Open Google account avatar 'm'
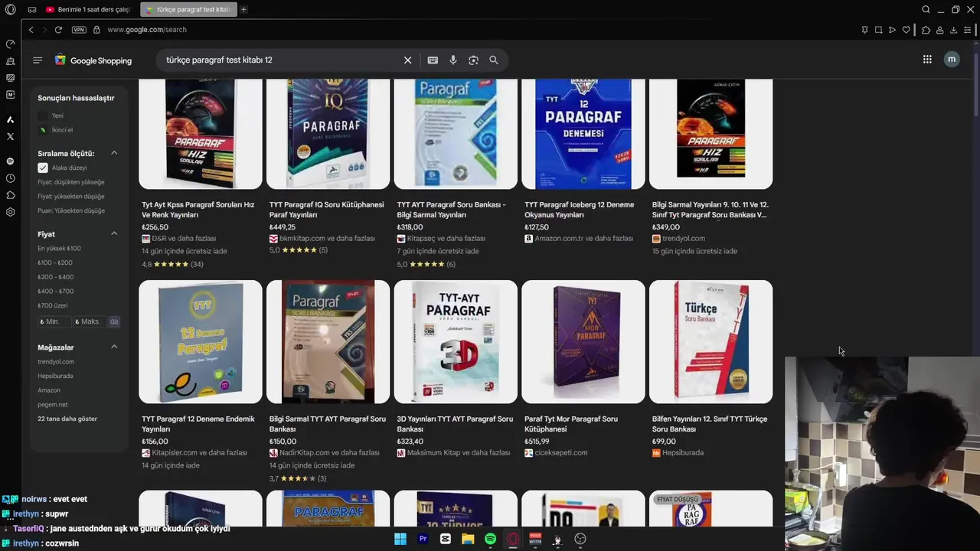 [952, 59]
